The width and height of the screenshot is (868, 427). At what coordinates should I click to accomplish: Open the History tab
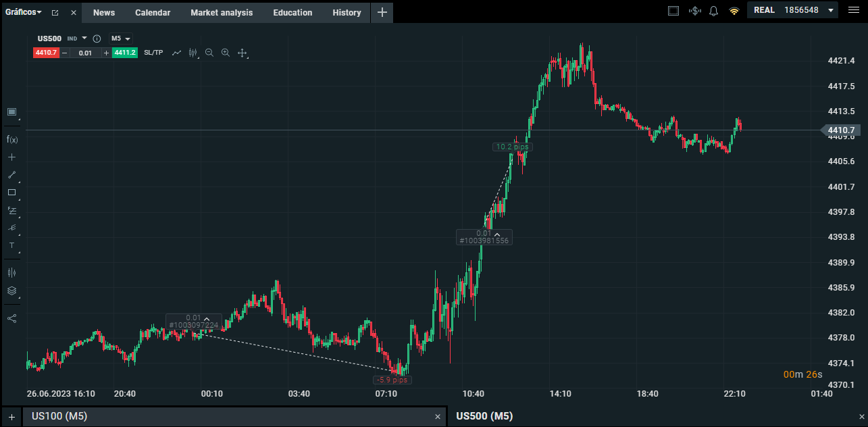point(347,12)
